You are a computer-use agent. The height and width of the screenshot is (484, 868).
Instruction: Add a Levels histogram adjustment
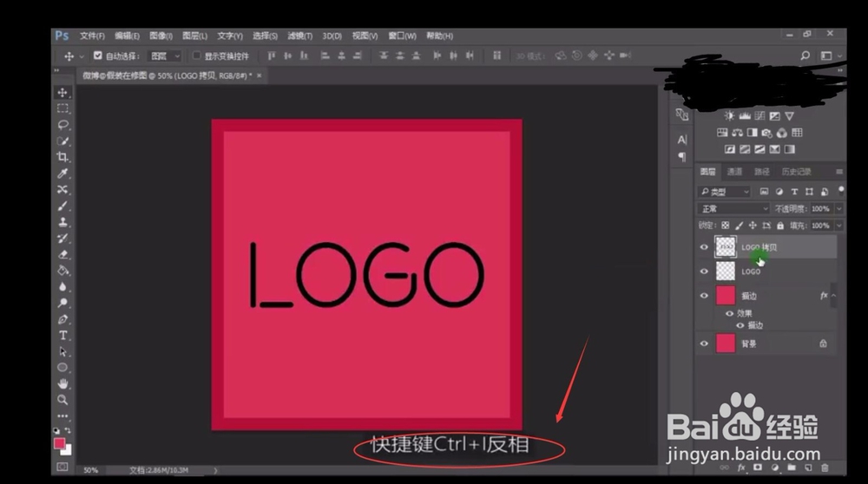745,115
